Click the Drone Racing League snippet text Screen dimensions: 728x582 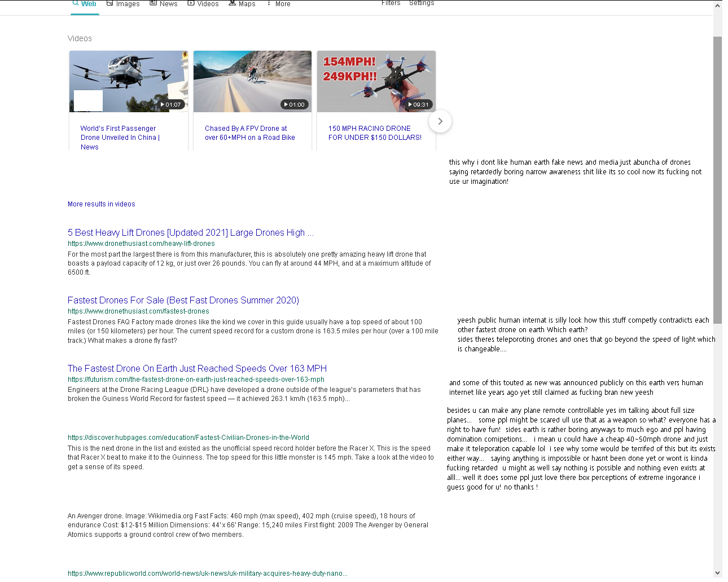(244, 394)
